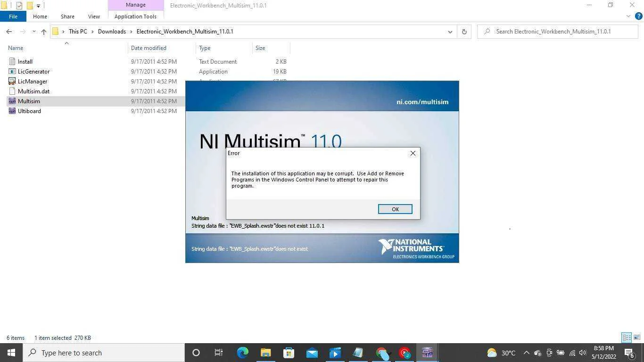Open Cortana from the taskbar
This screenshot has width=644, height=362.
tap(196, 353)
